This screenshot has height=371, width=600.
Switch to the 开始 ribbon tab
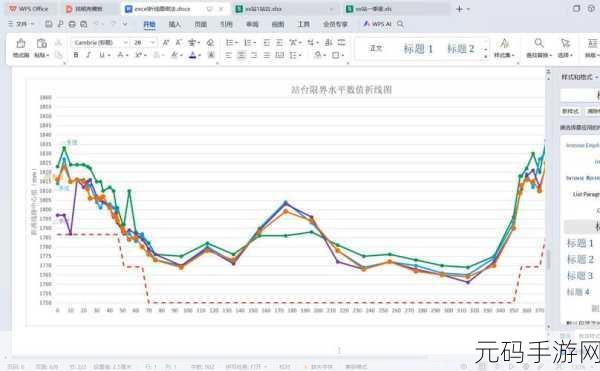pos(149,24)
